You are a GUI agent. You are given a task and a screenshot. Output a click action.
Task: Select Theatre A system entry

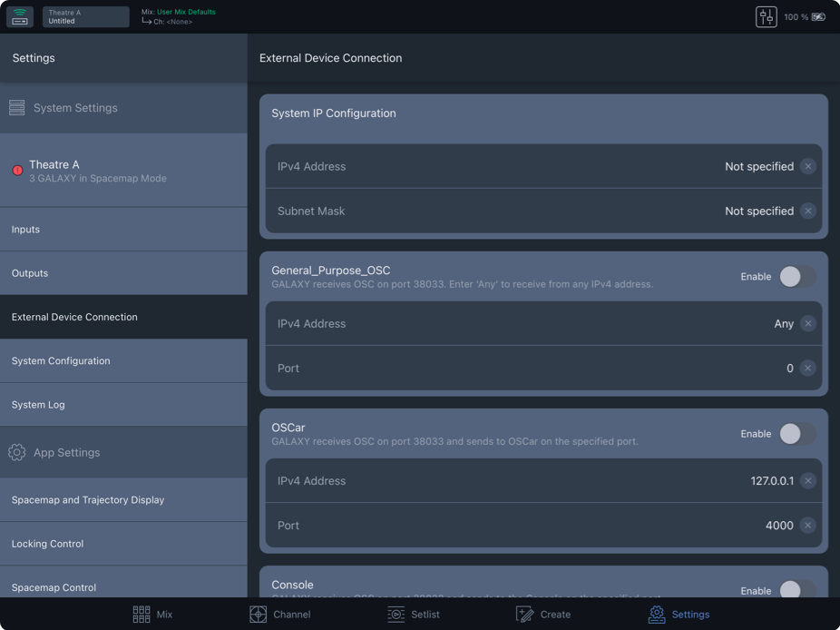(123, 171)
